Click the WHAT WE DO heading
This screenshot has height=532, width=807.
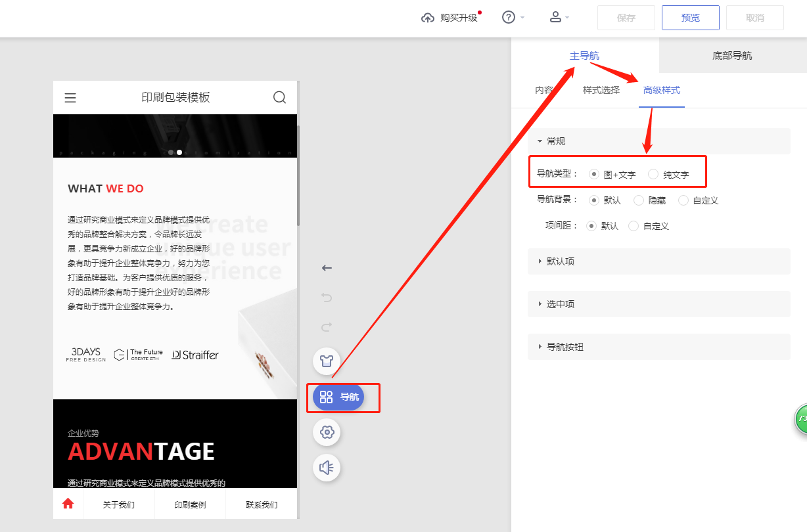[x=106, y=189]
